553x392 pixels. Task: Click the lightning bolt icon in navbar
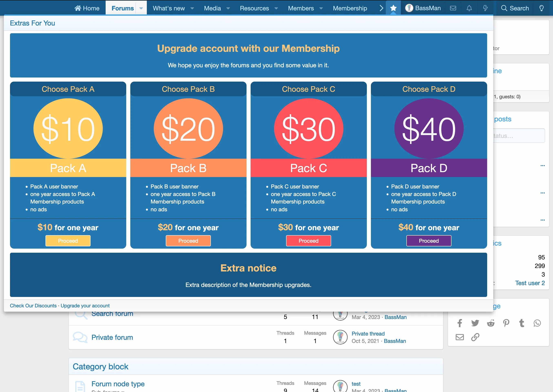pyautogui.click(x=485, y=8)
